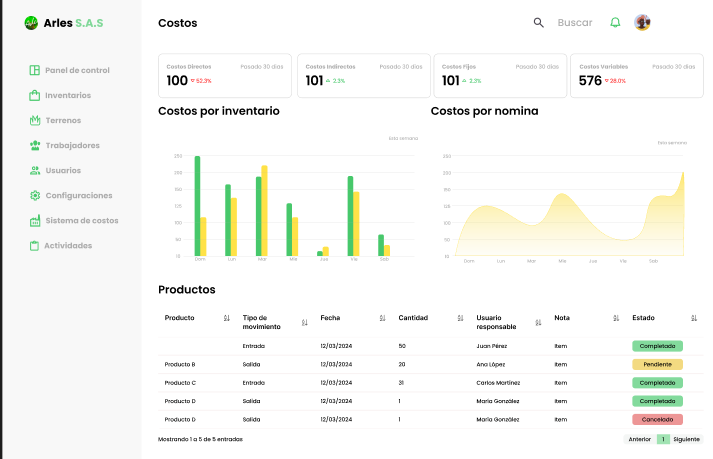Viewport: 713px width, 459px height.
Task: Click the Panel de control sidebar icon
Action: pyautogui.click(x=35, y=70)
